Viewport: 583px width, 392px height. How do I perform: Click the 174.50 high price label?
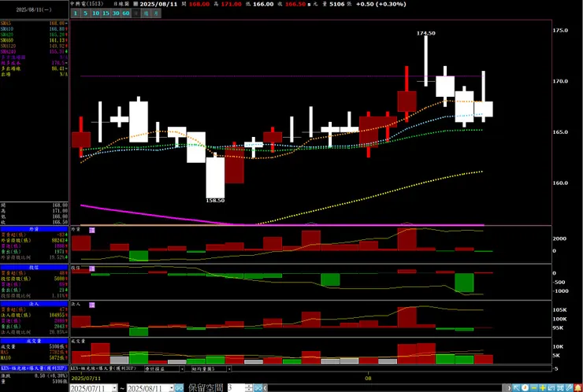tap(426, 33)
